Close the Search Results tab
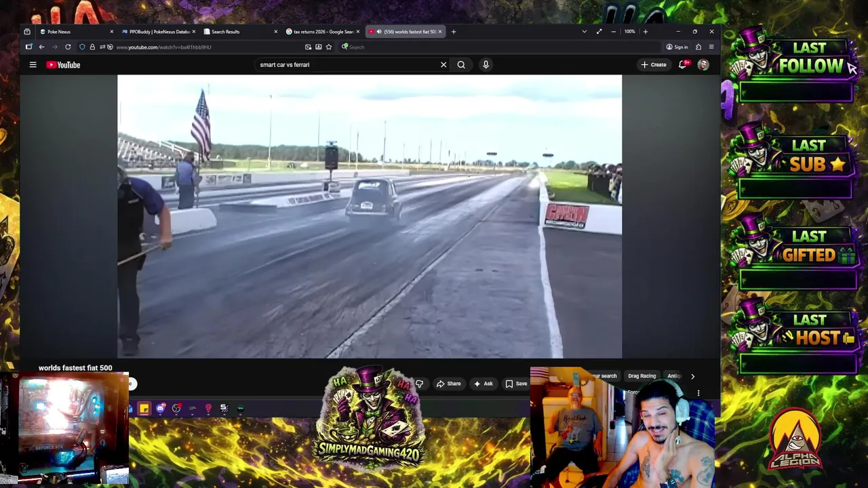868x488 pixels. [x=276, y=32]
